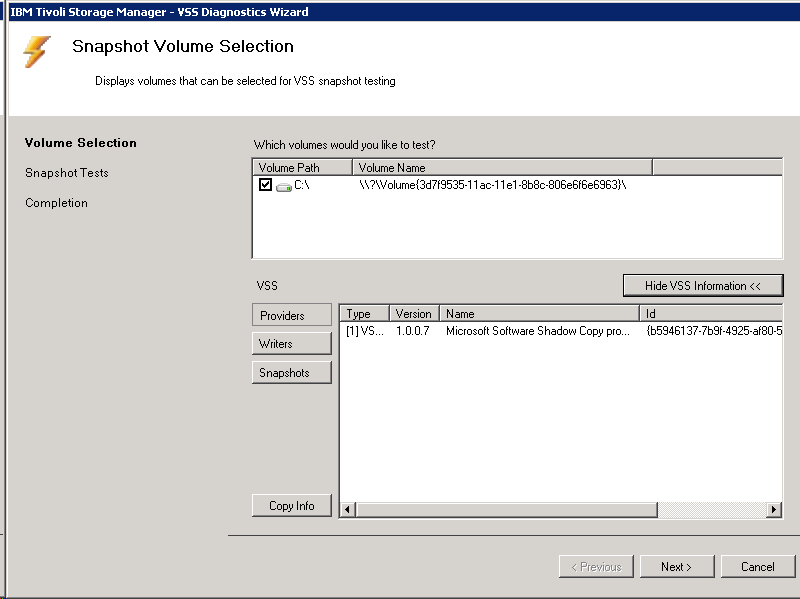Show VSS Providers list
Screen dimensions: 800x599
pyautogui.click(x=291, y=315)
